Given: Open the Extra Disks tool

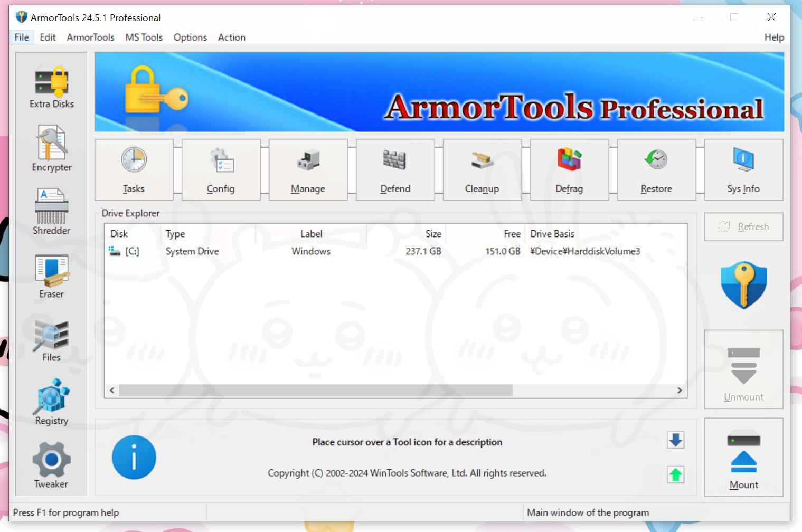Looking at the screenshot, I should pos(52,87).
